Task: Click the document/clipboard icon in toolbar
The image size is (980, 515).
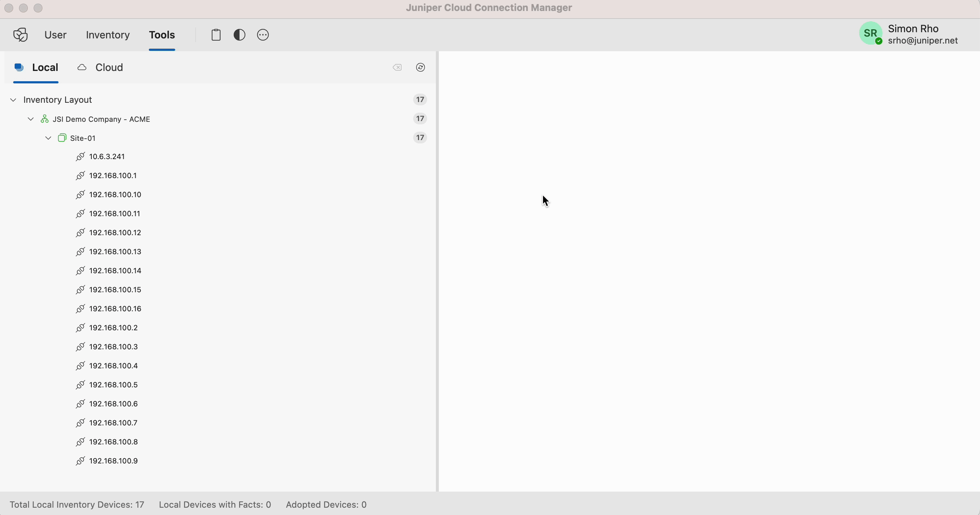Action: pos(216,34)
